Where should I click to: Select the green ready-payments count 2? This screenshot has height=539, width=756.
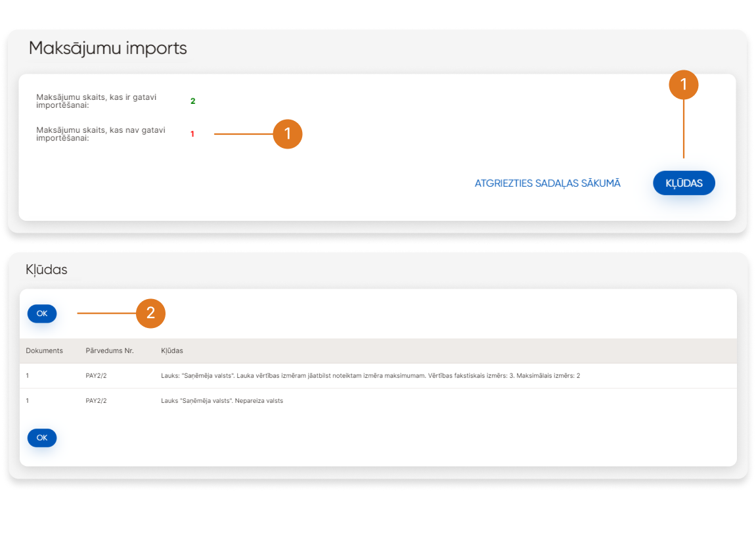point(192,101)
